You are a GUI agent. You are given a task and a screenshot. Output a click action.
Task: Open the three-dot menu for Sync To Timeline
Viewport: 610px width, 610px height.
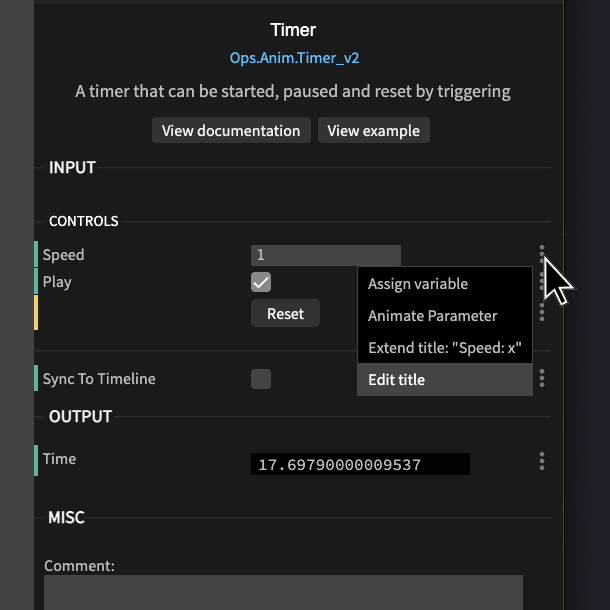pos(542,378)
